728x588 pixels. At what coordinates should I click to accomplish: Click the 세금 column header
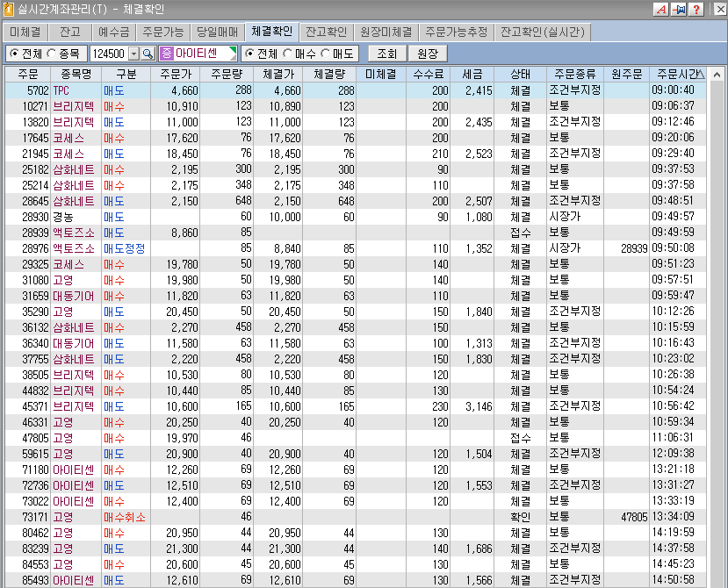tap(472, 75)
